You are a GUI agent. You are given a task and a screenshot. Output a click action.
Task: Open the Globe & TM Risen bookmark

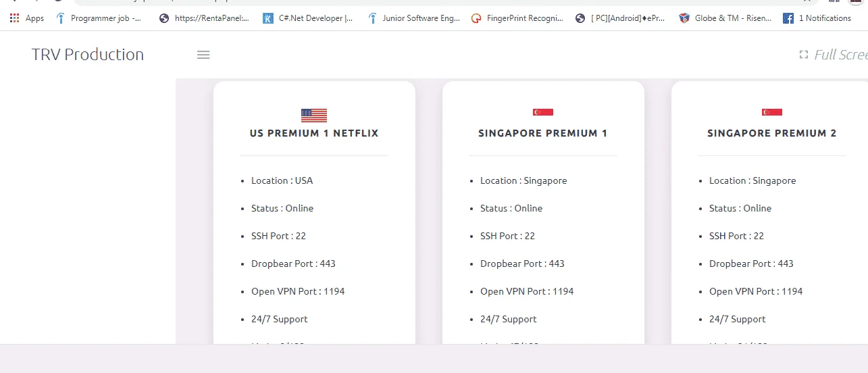[x=725, y=18]
